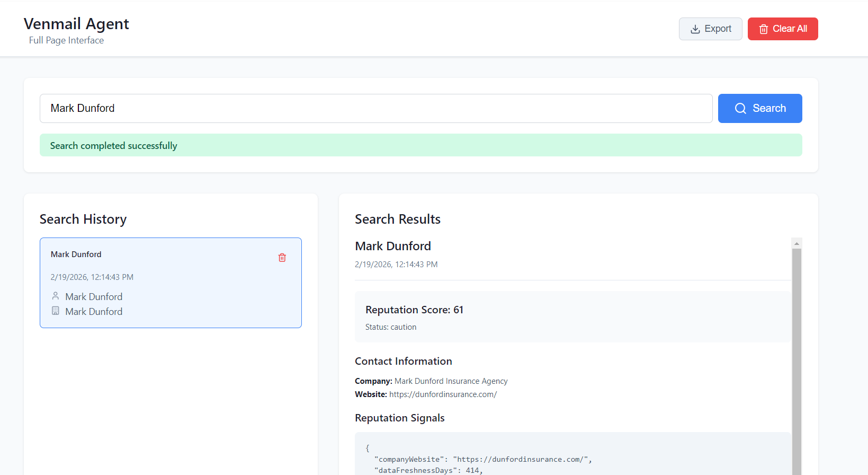Select the building icon in the history card
This screenshot has width=868, height=475.
[56, 311]
